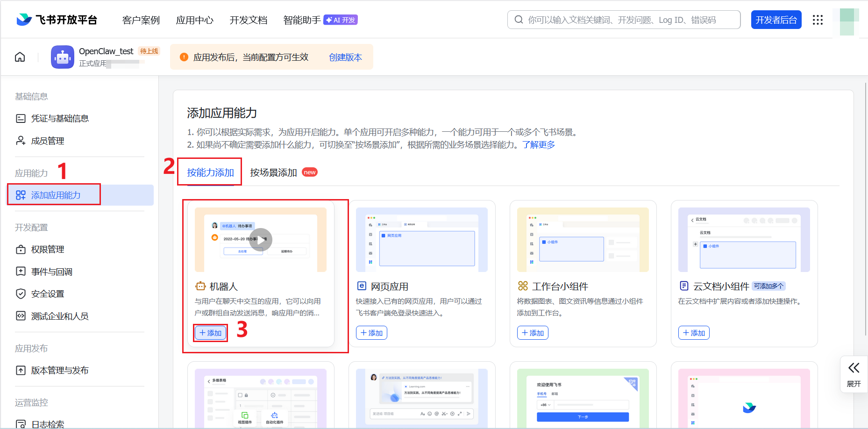The width and height of the screenshot is (868, 429).
Task: Open 应用中心 in top navigation
Action: 195,20
